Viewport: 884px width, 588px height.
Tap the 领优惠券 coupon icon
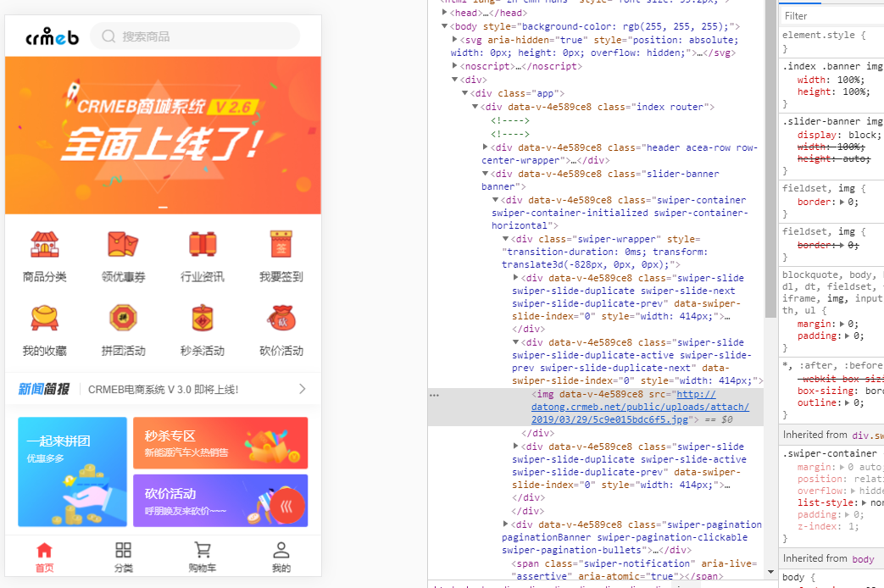(123, 245)
